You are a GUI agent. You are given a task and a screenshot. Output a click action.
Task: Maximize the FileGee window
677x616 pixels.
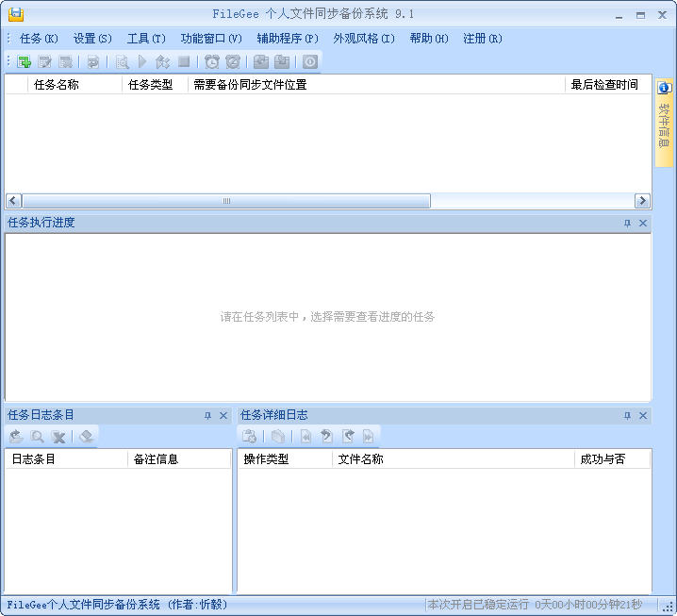tap(641, 15)
